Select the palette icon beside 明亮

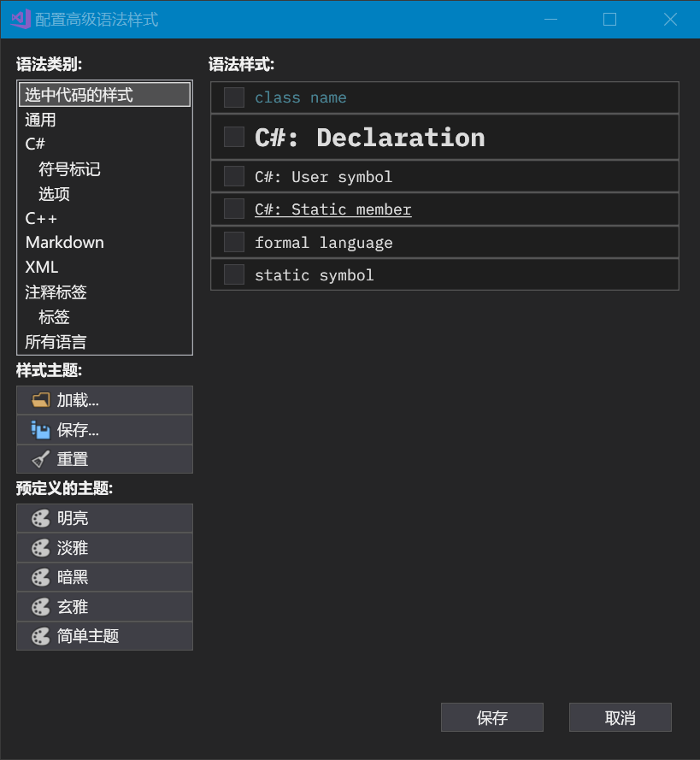pyautogui.click(x=40, y=518)
